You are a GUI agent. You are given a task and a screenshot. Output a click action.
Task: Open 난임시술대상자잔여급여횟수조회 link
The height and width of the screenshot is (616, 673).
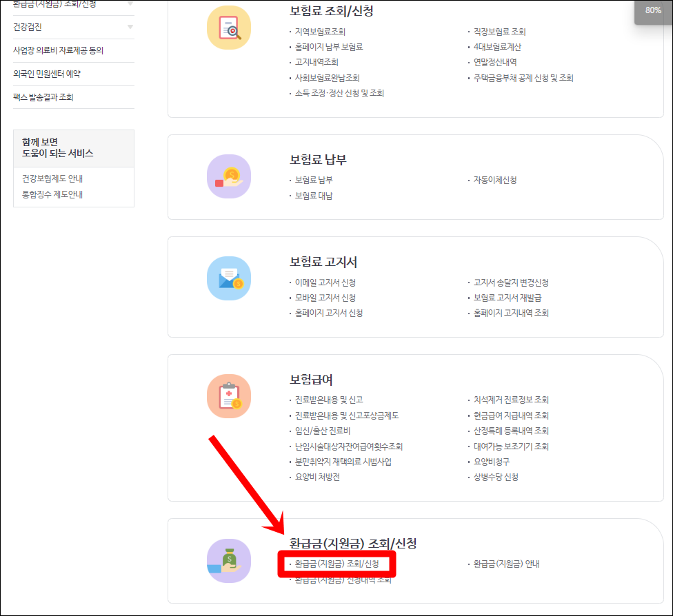point(348,446)
